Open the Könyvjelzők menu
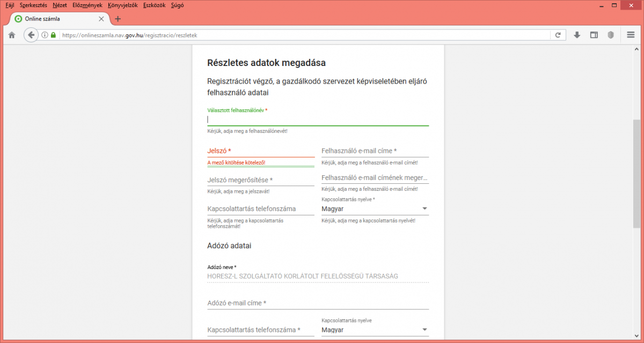This screenshot has height=343, width=644. coord(122,5)
